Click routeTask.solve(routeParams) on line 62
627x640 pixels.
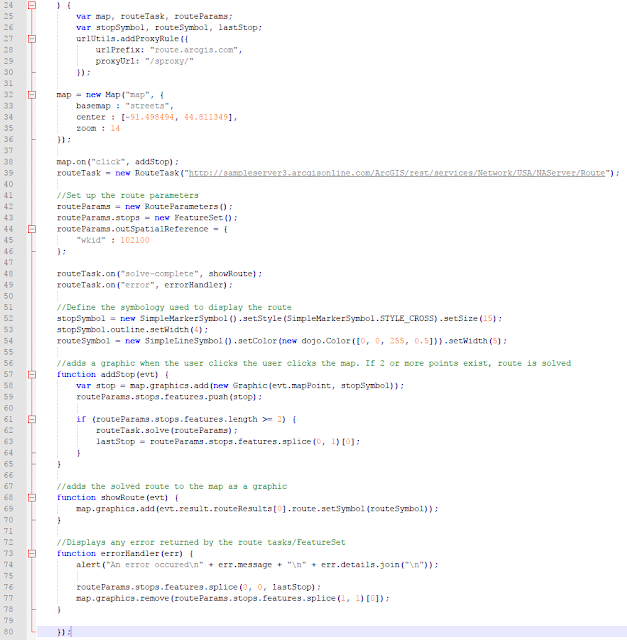(167, 430)
